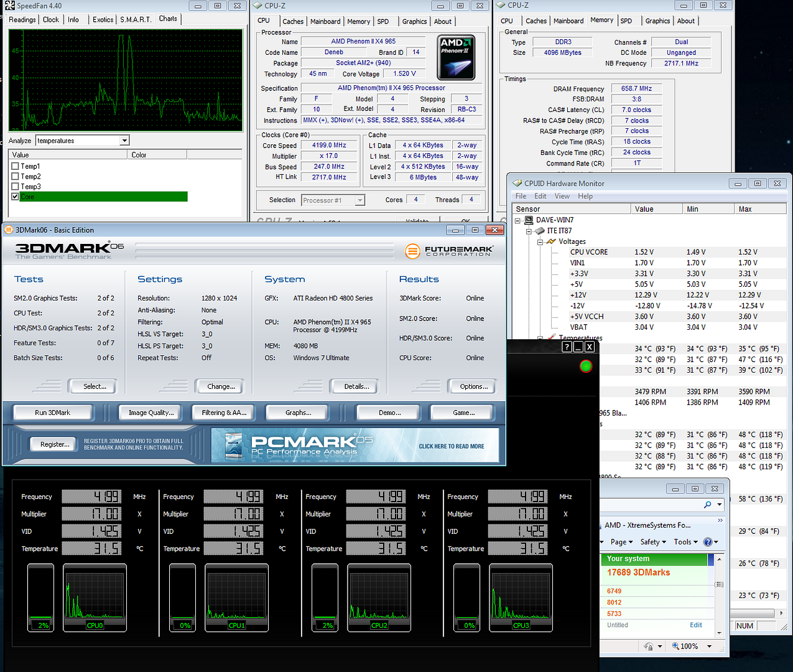Click the green status indicator circle
Viewport: 793px width, 672px height.
click(585, 366)
